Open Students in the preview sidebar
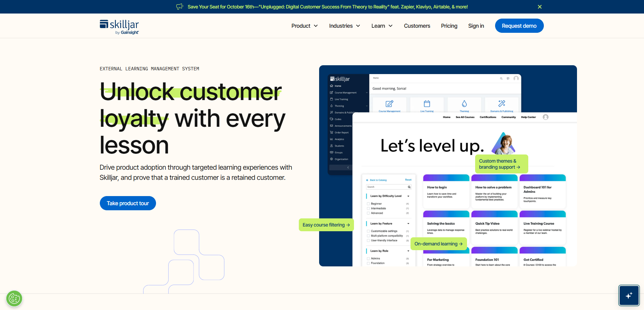644x310 pixels. (337, 146)
